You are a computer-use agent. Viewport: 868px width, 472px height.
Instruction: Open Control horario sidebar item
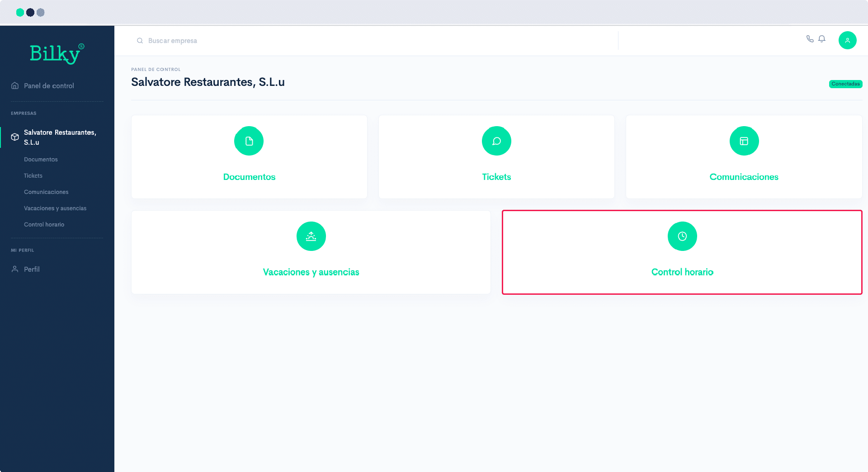click(x=44, y=225)
